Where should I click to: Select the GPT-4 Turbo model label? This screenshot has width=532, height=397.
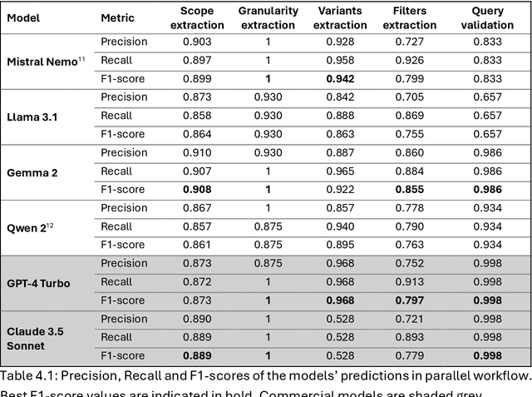point(39,283)
